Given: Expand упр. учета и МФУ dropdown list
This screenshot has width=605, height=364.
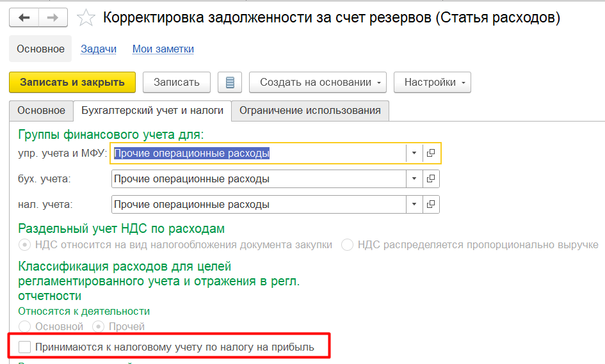Looking at the screenshot, I should click(414, 154).
